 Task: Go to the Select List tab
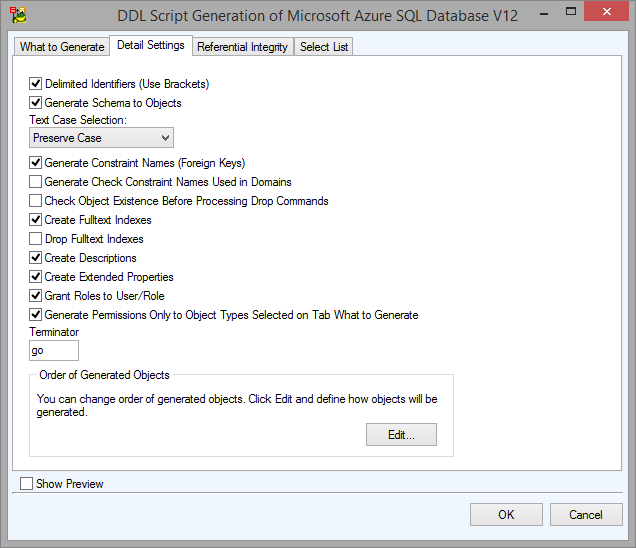(x=323, y=47)
